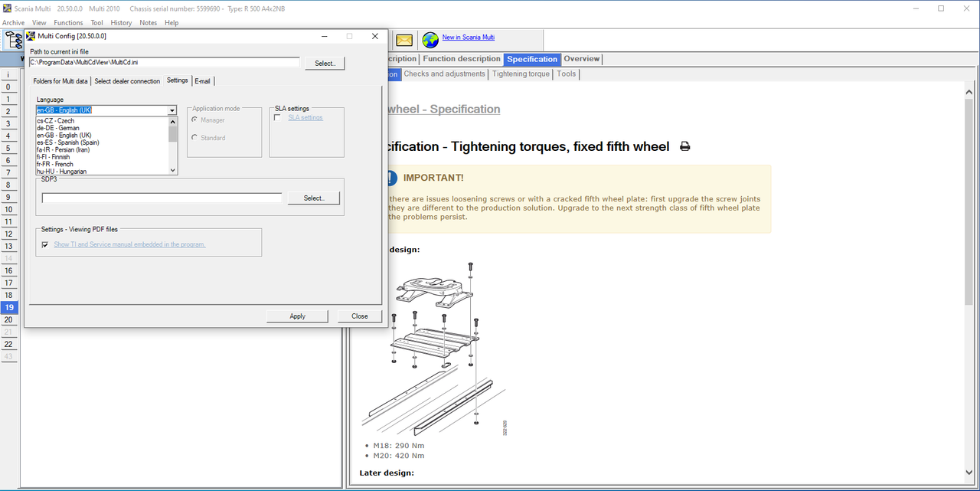Open the Checks and adjustments sub-tab

pyautogui.click(x=444, y=74)
